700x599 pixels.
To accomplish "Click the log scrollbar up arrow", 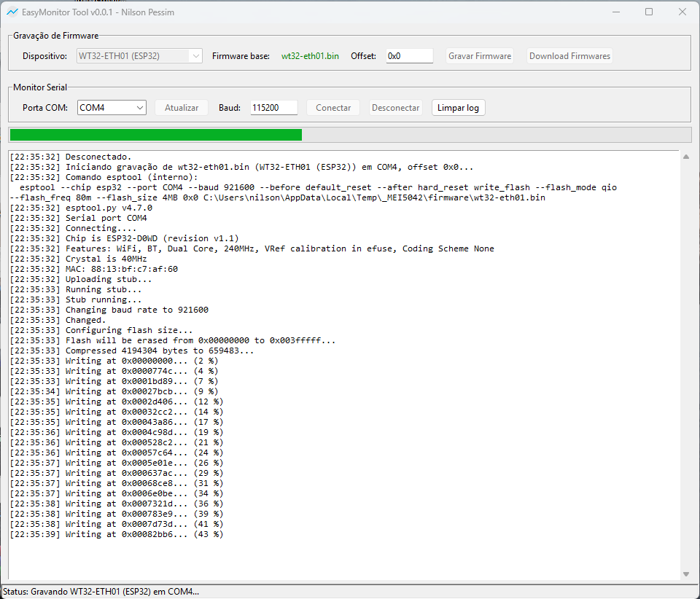I will pyautogui.click(x=685, y=157).
